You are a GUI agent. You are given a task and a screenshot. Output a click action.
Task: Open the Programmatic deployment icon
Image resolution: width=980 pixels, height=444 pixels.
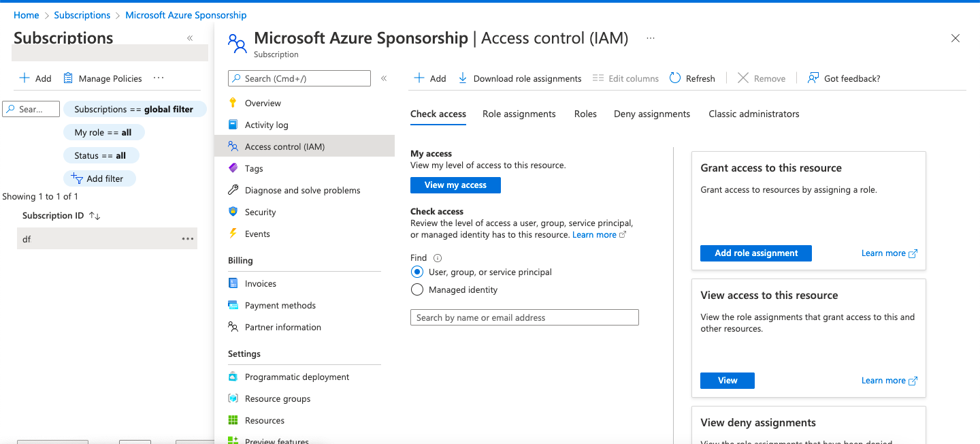tap(233, 377)
